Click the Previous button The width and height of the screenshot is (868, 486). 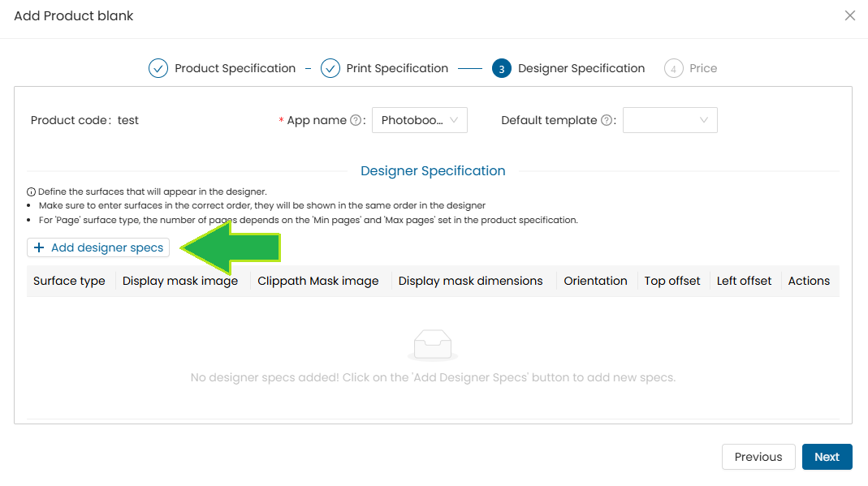tap(758, 457)
